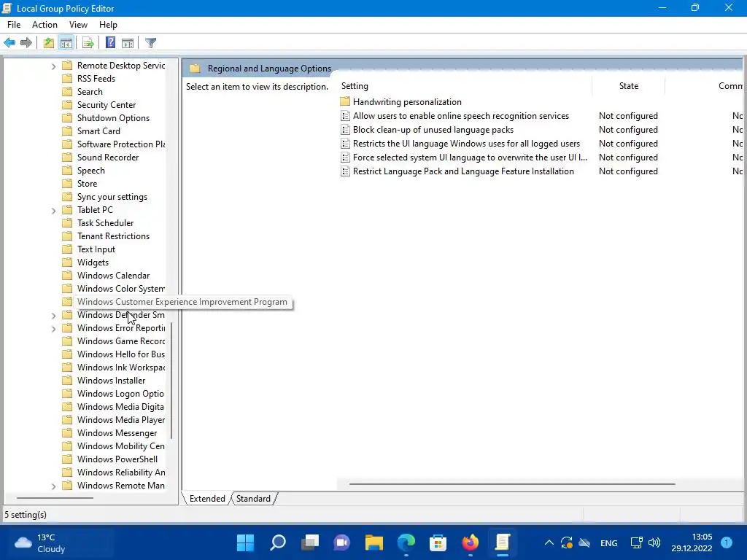Viewport: 747px width, 560px height.
Task: Launch Microsoft Edge from taskbar
Action: pyautogui.click(x=406, y=542)
